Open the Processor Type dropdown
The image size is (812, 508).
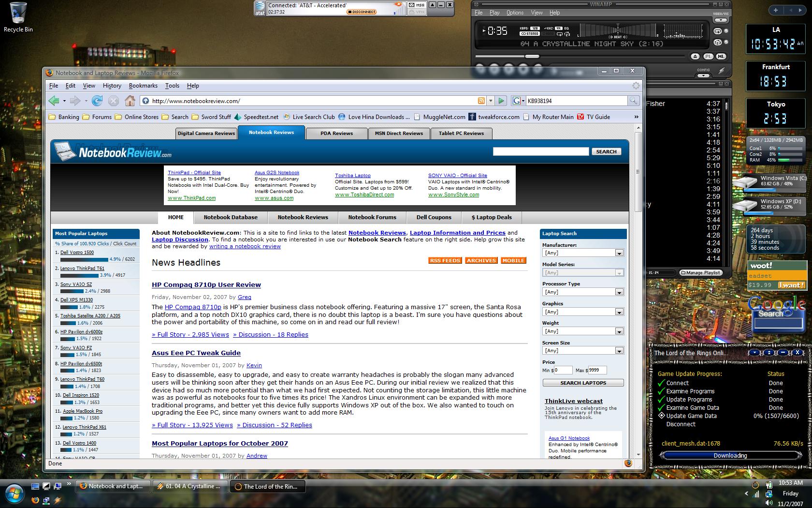(x=583, y=292)
